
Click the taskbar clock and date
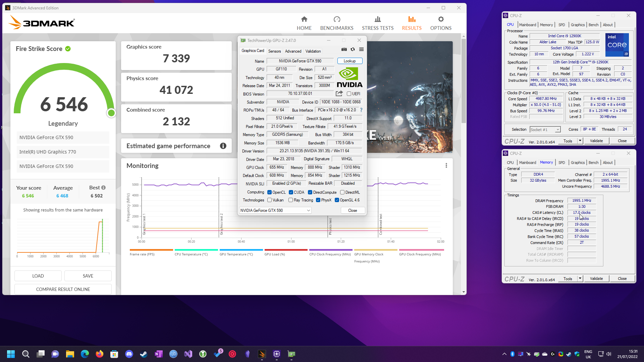click(x=627, y=354)
